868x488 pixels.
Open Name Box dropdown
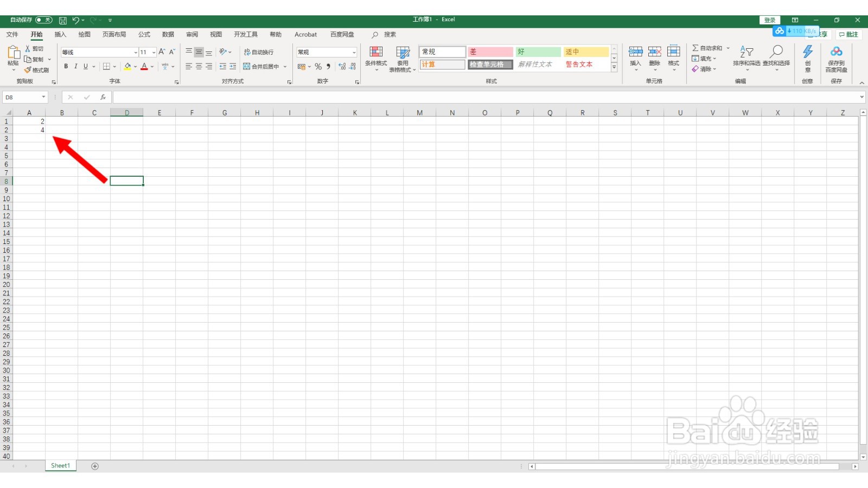[43, 97]
